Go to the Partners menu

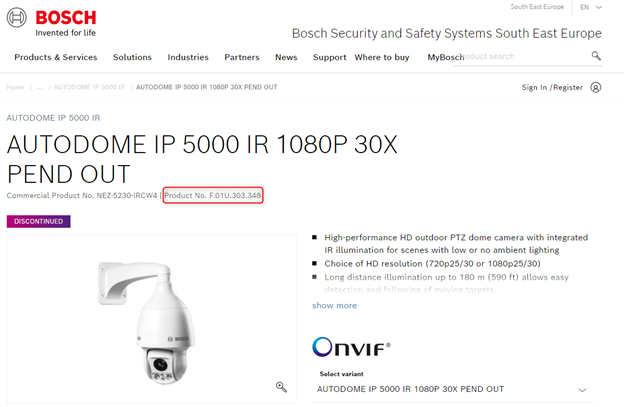pyautogui.click(x=242, y=57)
